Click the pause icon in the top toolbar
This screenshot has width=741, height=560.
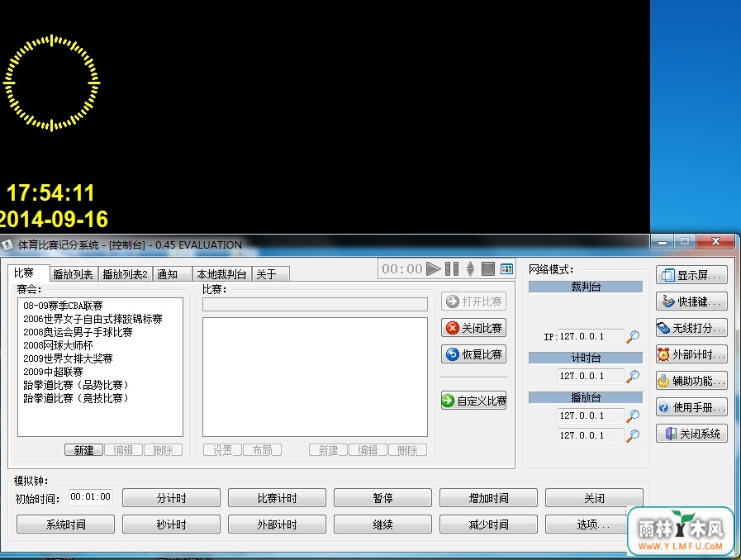tap(452, 269)
